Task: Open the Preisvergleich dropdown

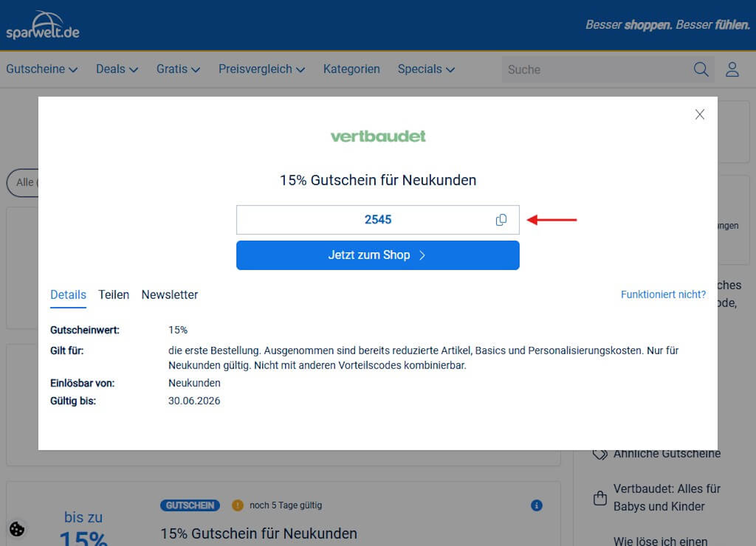Action: (x=262, y=69)
